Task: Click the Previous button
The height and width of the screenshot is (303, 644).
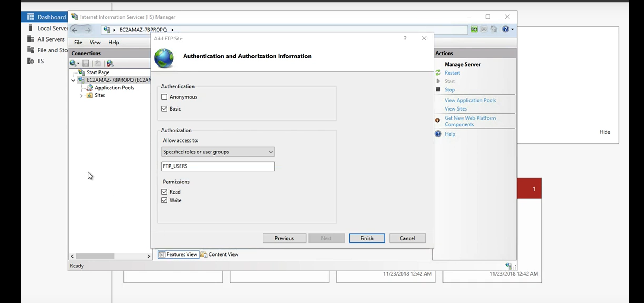Action: pyautogui.click(x=284, y=238)
